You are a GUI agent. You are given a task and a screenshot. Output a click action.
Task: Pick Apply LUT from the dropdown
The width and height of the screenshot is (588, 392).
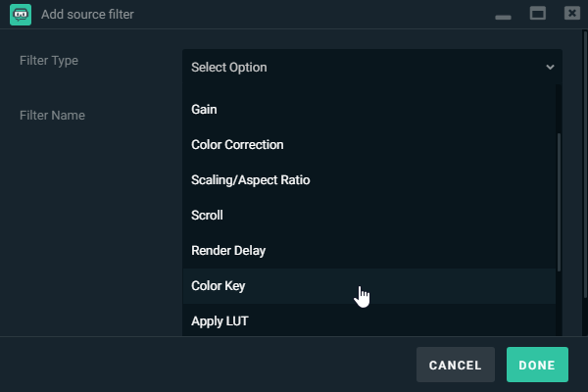pyautogui.click(x=220, y=321)
